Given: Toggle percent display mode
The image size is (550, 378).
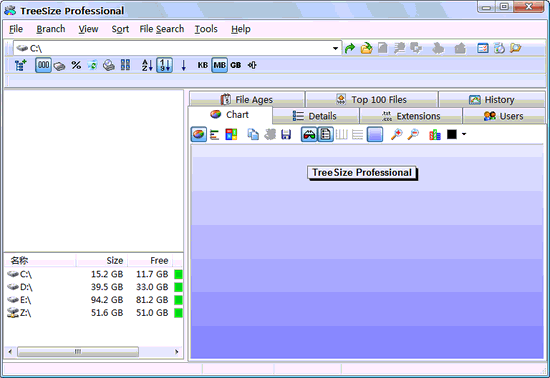Looking at the screenshot, I should click(x=76, y=65).
